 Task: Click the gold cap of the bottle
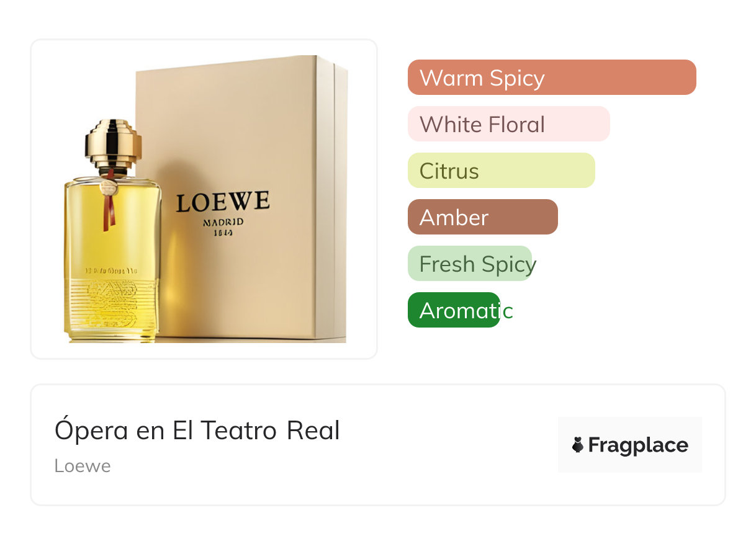113,141
